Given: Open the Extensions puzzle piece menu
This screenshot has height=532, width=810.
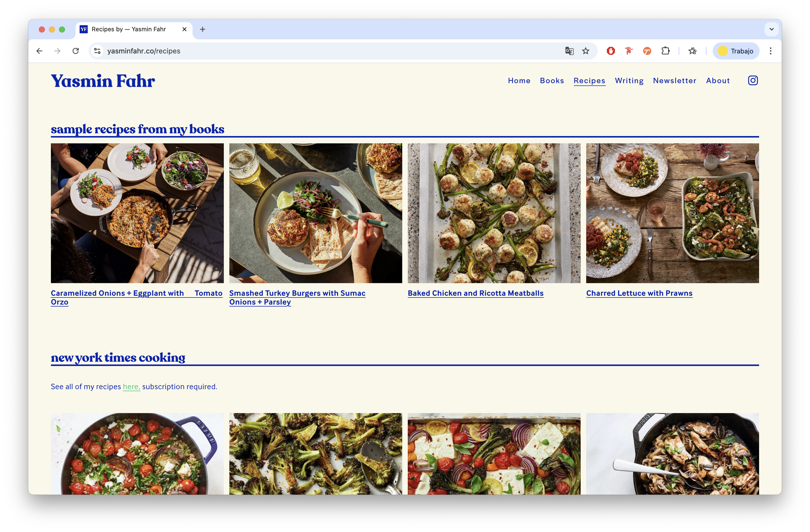Looking at the screenshot, I should pyautogui.click(x=665, y=51).
